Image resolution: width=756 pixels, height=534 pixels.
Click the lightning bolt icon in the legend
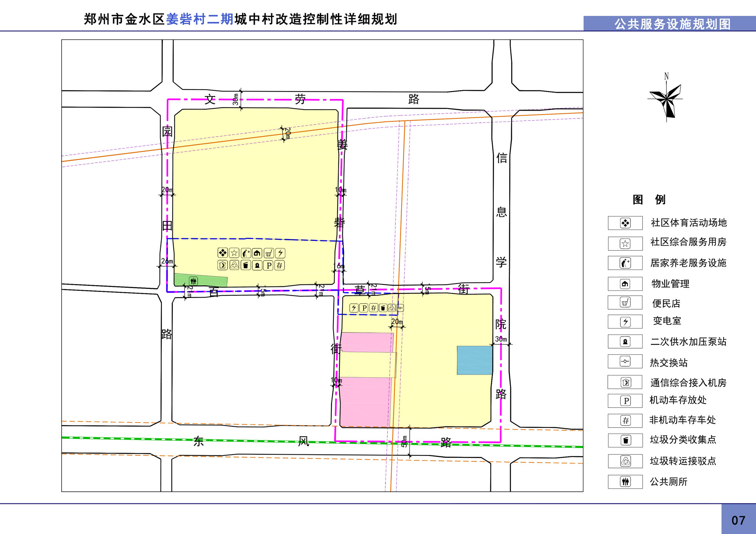coord(625,322)
